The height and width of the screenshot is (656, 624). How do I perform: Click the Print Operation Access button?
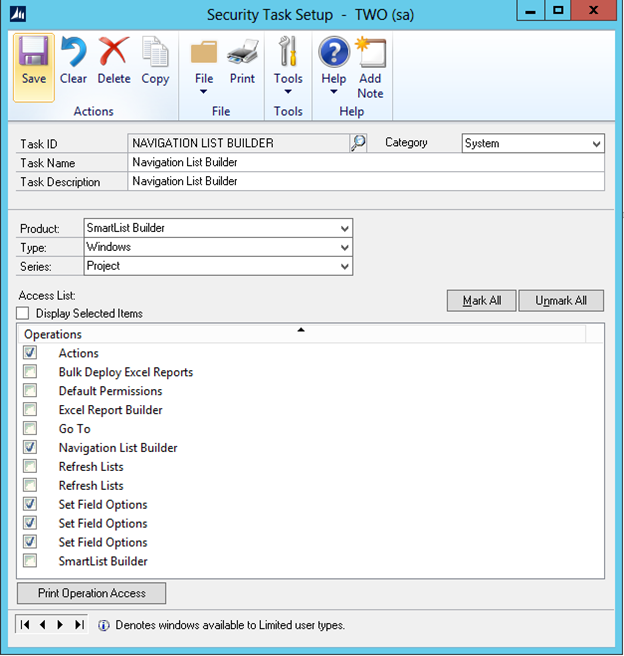(x=92, y=593)
